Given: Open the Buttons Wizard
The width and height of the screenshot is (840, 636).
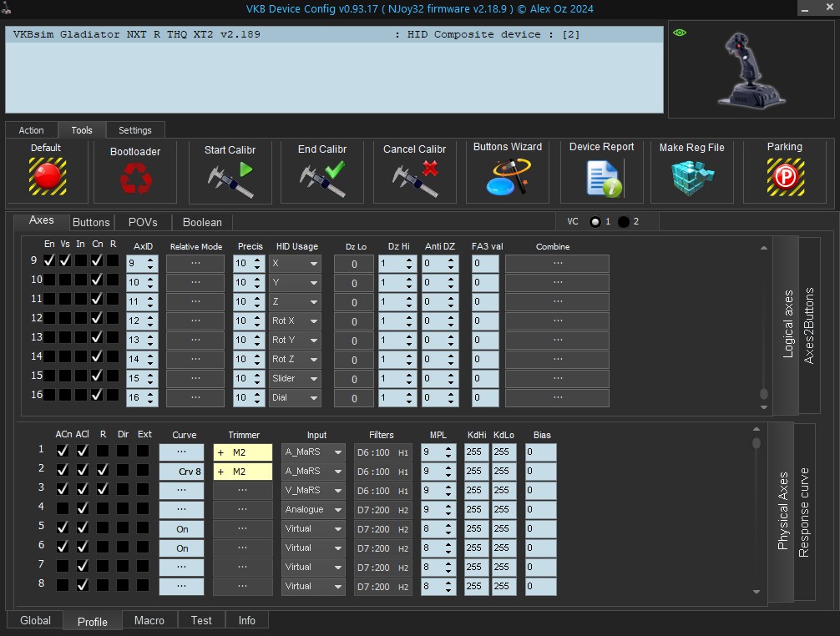Looking at the screenshot, I should 508,177.
